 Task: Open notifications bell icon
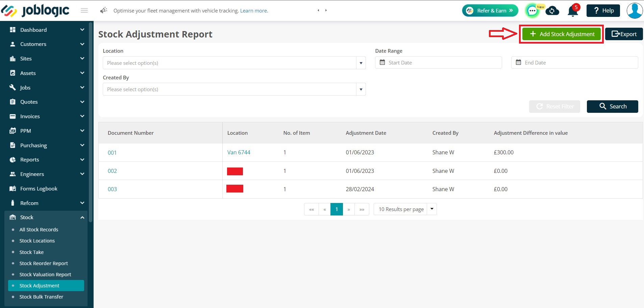(573, 11)
